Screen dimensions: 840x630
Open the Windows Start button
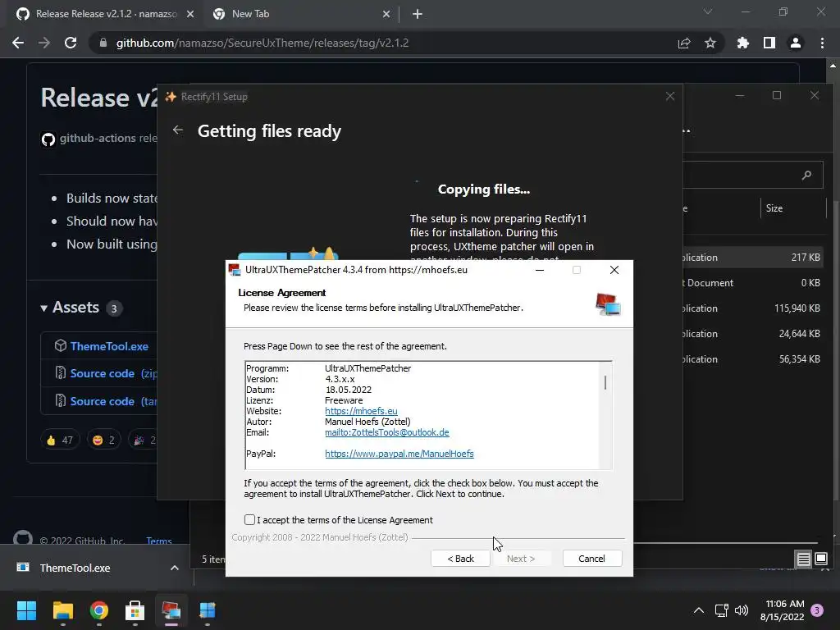26,610
